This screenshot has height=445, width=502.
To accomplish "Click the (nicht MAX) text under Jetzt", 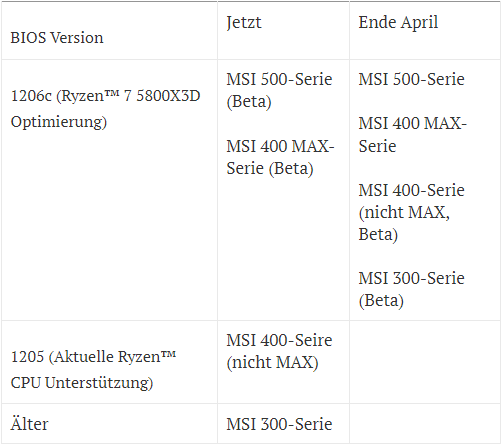I will [x=272, y=362].
